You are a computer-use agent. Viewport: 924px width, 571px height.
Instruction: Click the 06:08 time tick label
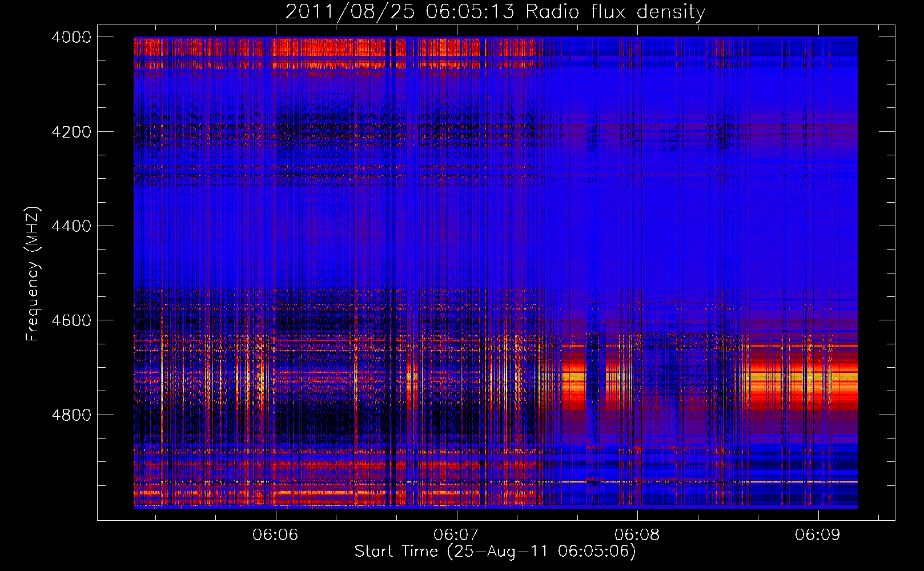(637, 534)
